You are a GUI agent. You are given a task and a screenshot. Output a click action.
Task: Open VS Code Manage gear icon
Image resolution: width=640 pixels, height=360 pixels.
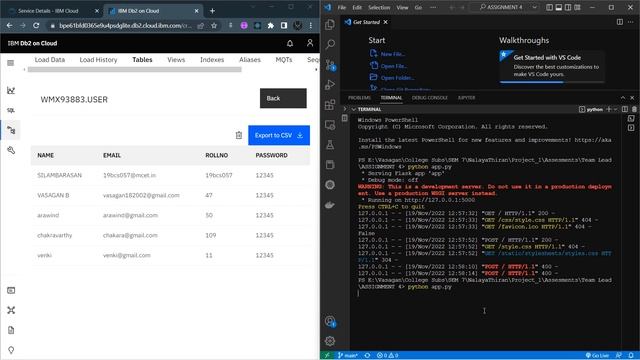330,341
